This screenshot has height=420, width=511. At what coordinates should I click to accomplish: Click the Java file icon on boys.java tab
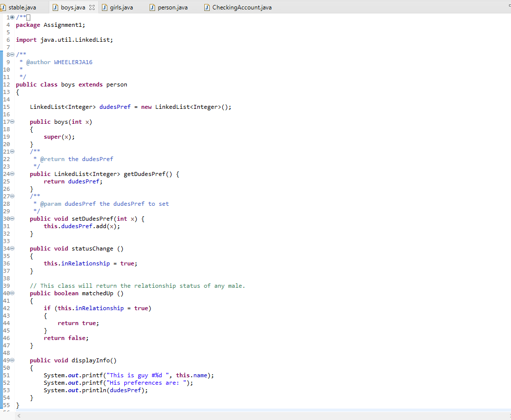click(x=55, y=7)
